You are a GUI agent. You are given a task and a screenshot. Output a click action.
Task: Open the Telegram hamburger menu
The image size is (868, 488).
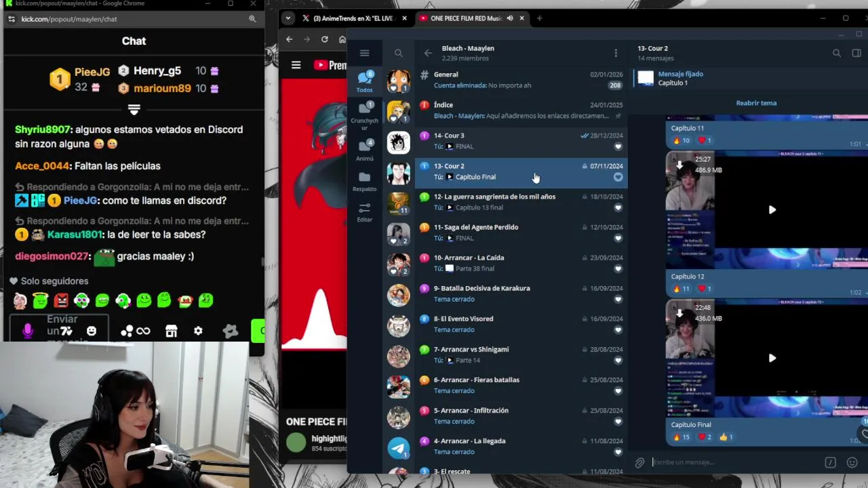pyautogui.click(x=364, y=53)
